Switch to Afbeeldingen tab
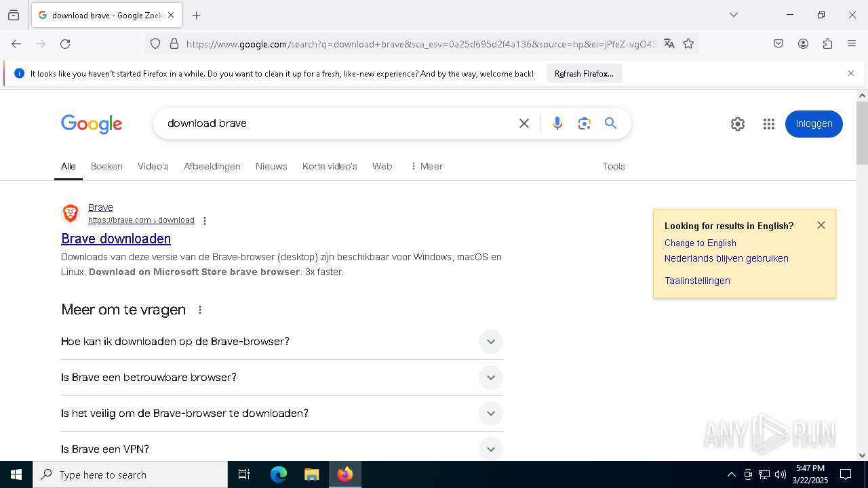868x488 pixels. tap(212, 166)
